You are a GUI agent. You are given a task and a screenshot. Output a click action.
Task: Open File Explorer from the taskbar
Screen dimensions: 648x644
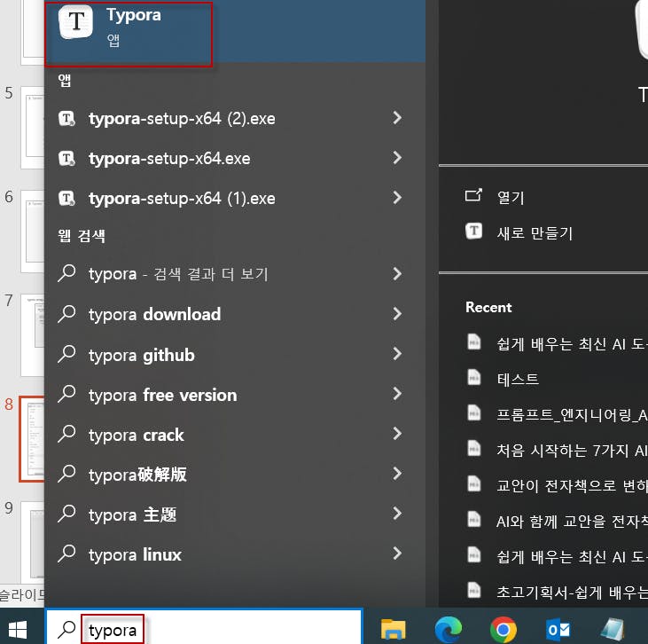pyautogui.click(x=393, y=629)
